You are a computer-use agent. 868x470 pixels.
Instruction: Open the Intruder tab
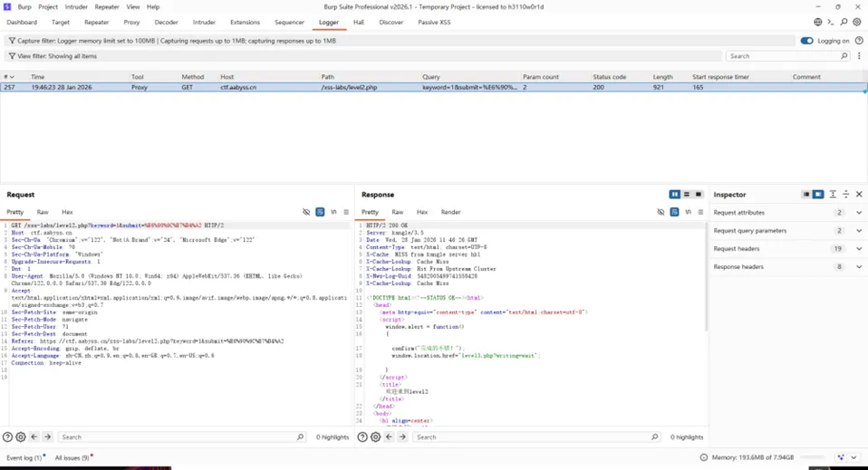(204, 22)
